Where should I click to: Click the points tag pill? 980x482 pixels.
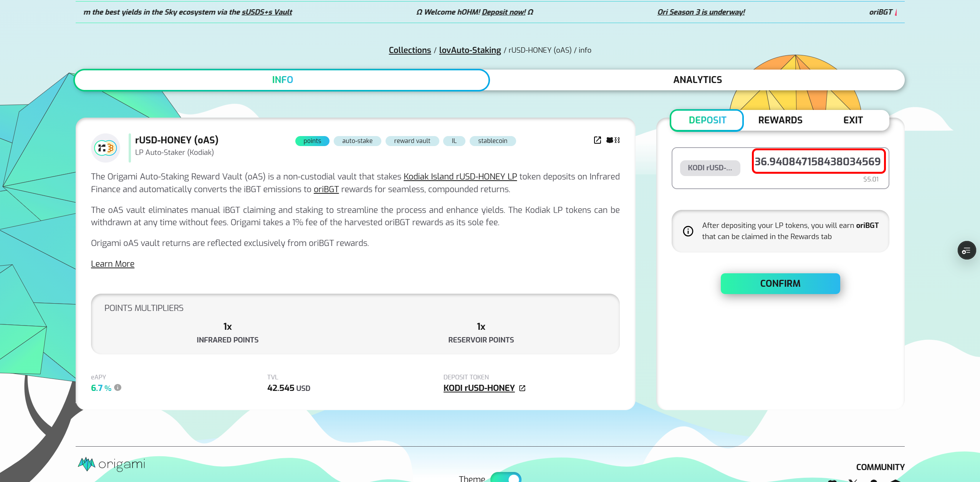click(312, 141)
